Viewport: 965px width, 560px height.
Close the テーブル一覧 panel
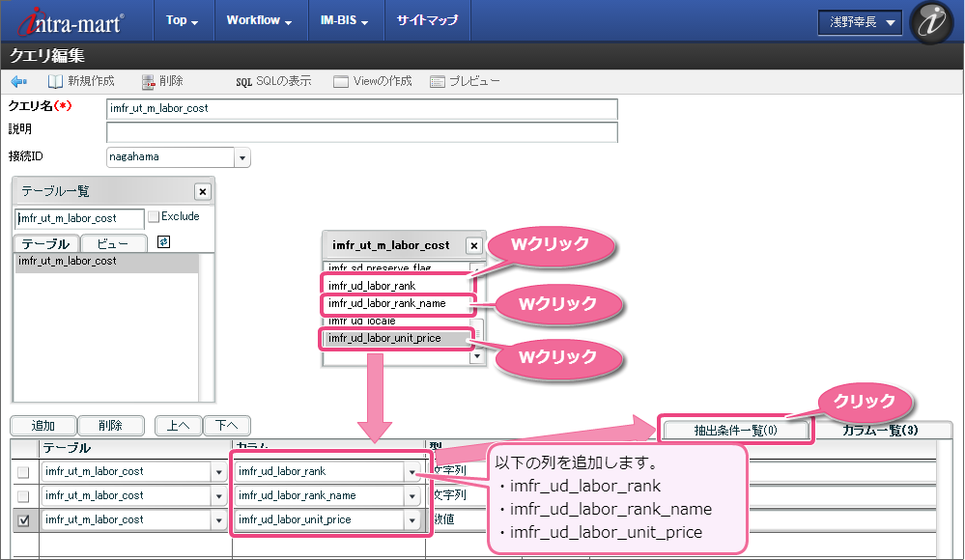click(203, 191)
